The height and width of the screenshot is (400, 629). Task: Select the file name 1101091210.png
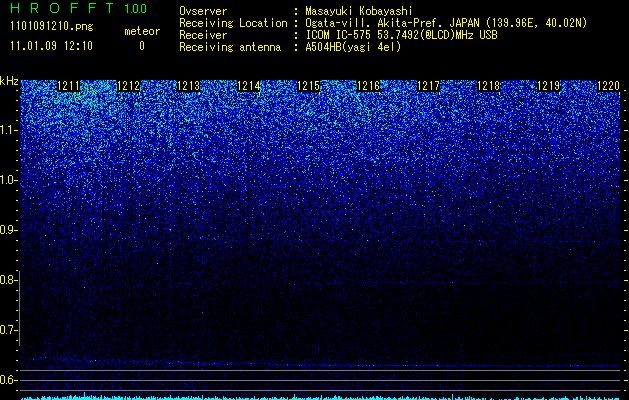[52, 27]
